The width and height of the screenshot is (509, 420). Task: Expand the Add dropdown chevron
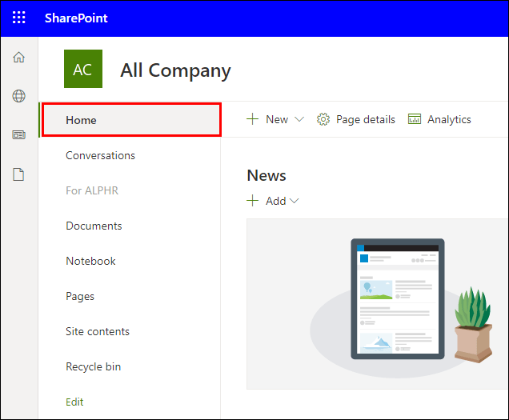pos(294,201)
